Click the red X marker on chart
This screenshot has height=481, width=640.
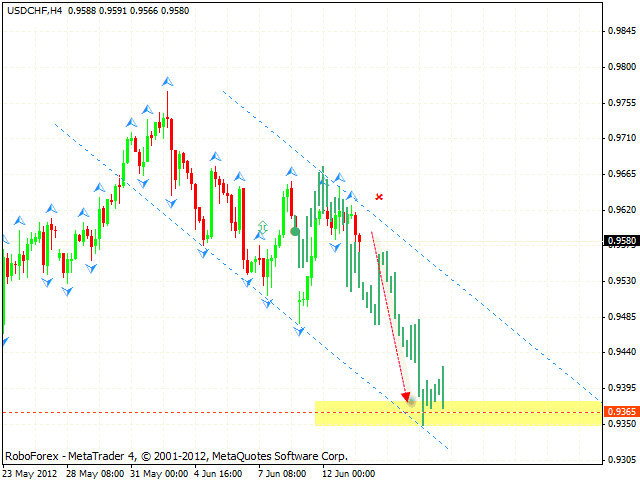[379, 197]
